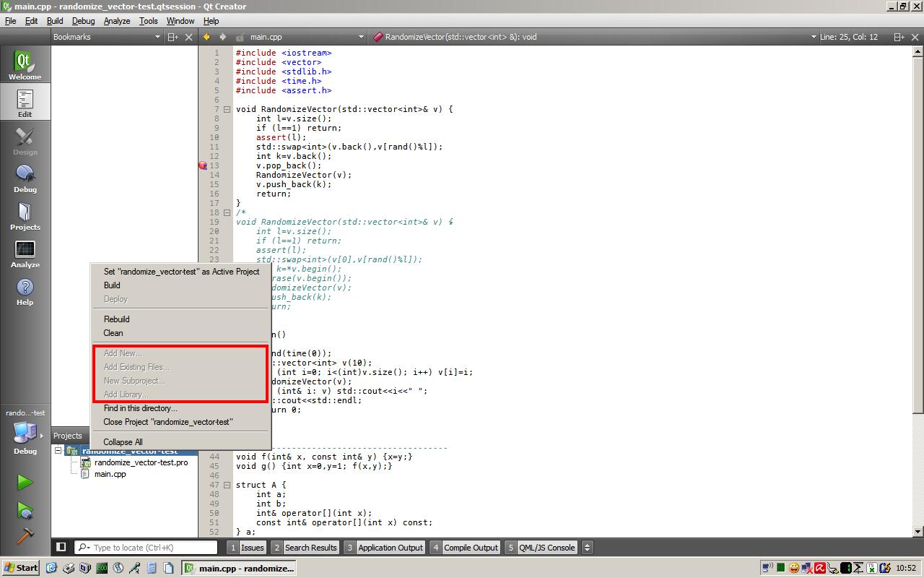Close the Bookmarks side panel
Screen dimensions: 924x578
pyautogui.click(x=189, y=37)
